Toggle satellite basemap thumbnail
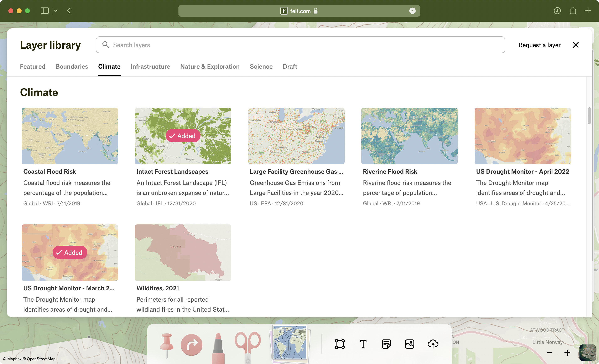Image resolution: width=599 pixels, height=364 pixels. (x=587, y=353)
